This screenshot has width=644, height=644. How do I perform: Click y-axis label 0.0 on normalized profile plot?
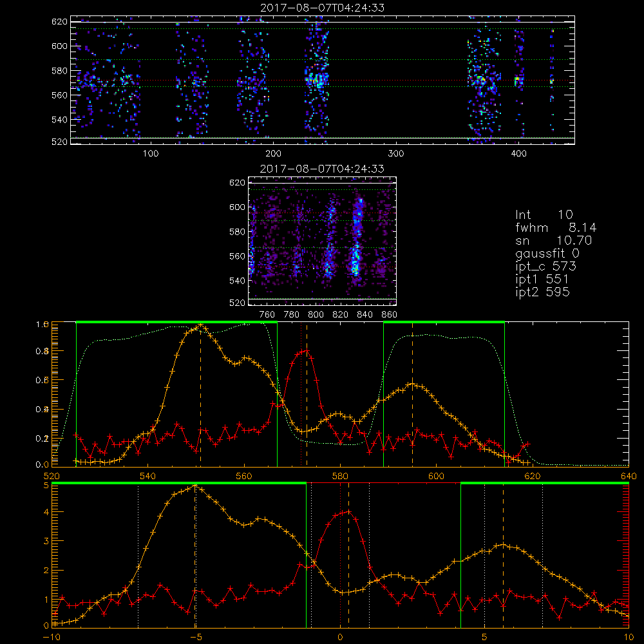[43, 464]
